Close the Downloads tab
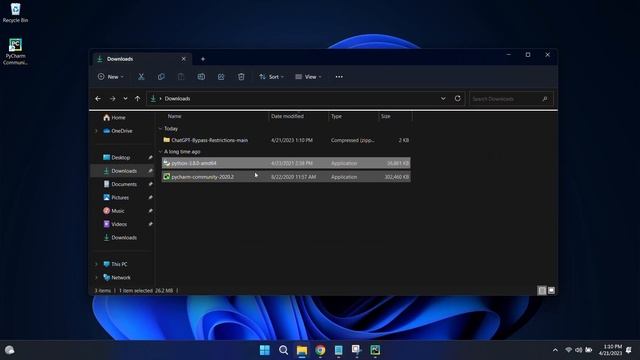This screenshot has height=360, width=640. pos(184,59)
